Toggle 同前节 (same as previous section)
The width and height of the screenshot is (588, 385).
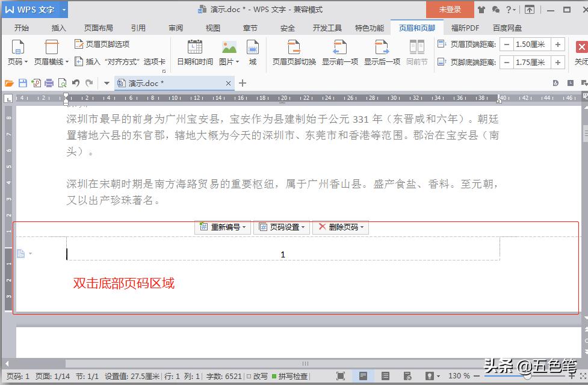tap(416, 51)
